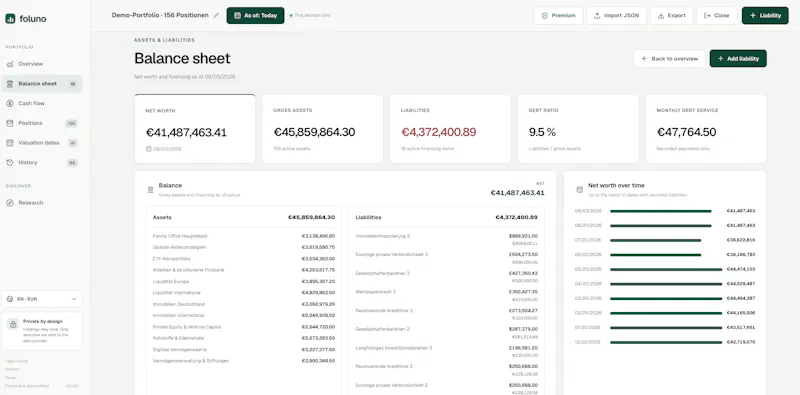Click the Research compass icon

tap(10, 203)
